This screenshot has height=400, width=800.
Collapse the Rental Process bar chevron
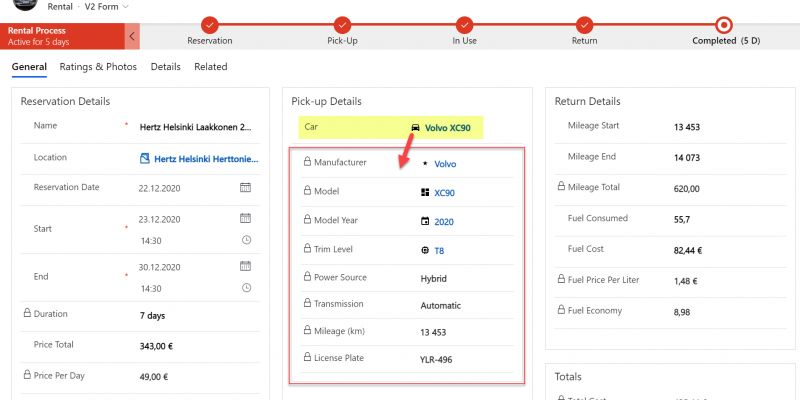coord(133,36)
